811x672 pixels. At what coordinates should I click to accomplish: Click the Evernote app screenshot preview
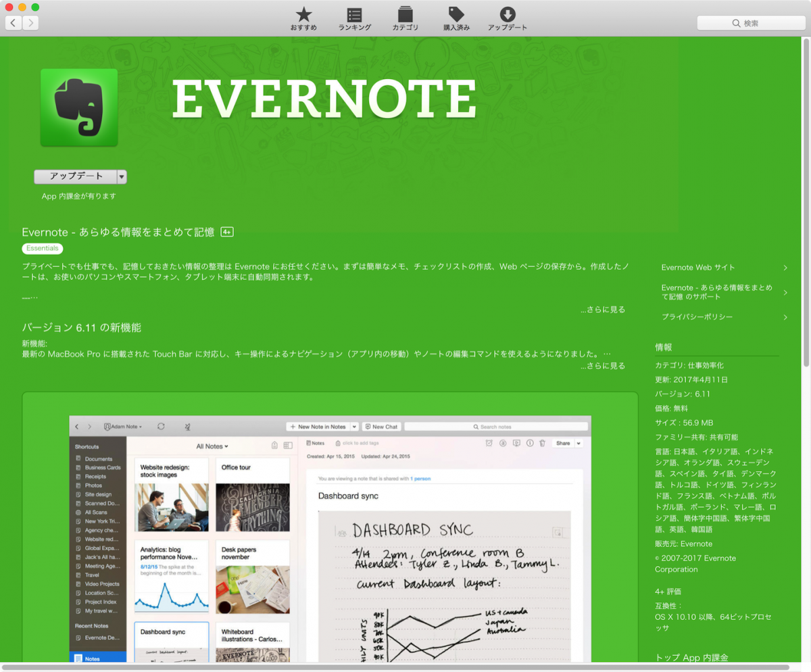330,534
